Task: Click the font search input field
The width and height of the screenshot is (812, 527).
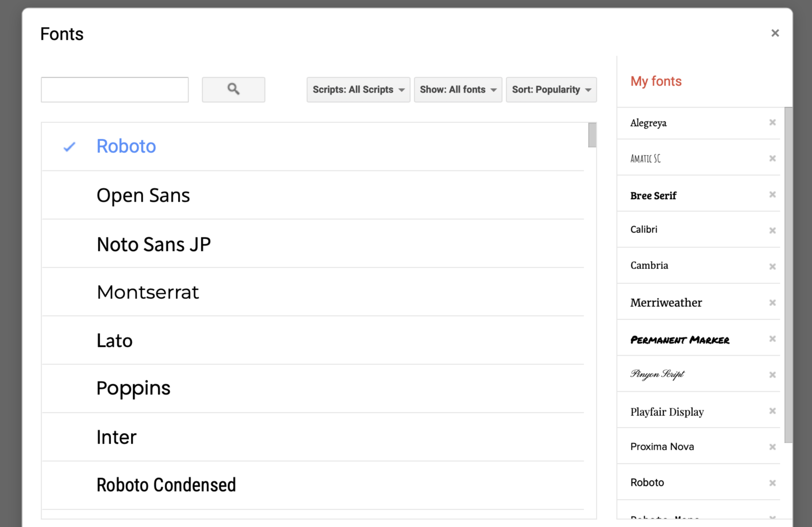Action: [115, 89]
